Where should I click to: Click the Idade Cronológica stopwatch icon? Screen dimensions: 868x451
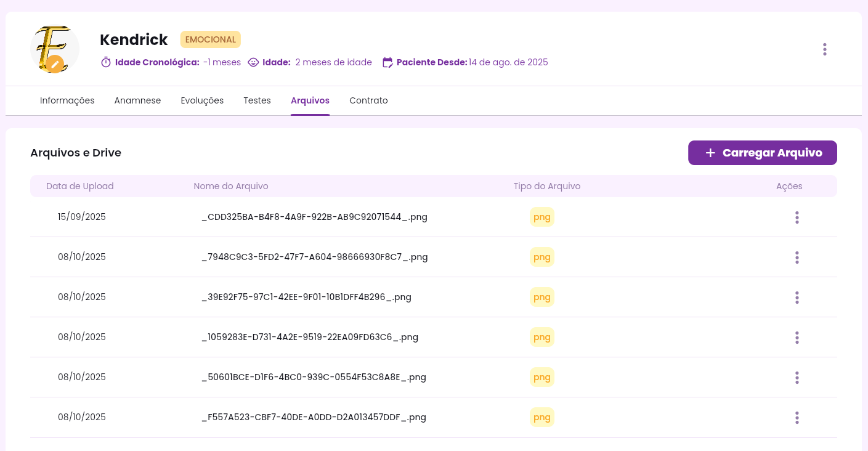[x=106, y=62]
